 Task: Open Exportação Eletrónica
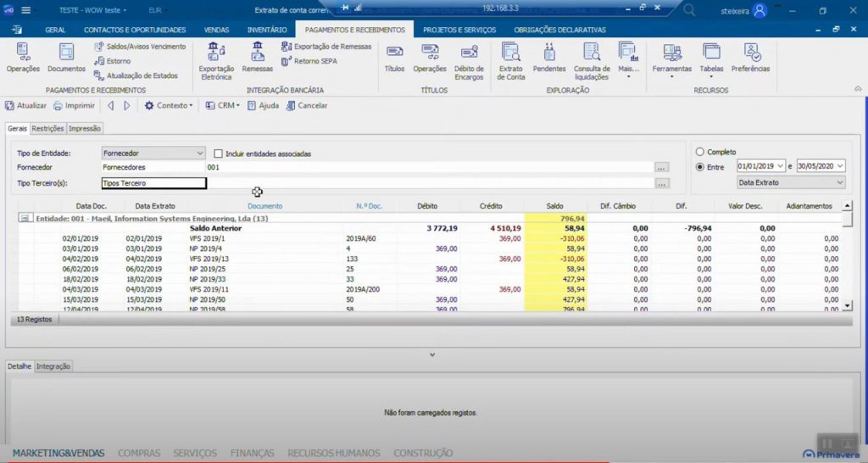click(x=216, y=61)
